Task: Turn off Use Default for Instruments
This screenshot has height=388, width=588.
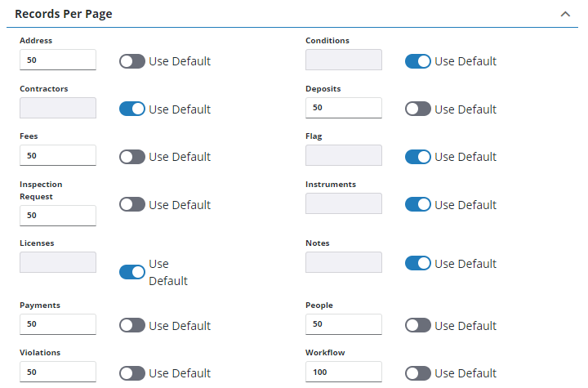Action: [x=417, y=204]
